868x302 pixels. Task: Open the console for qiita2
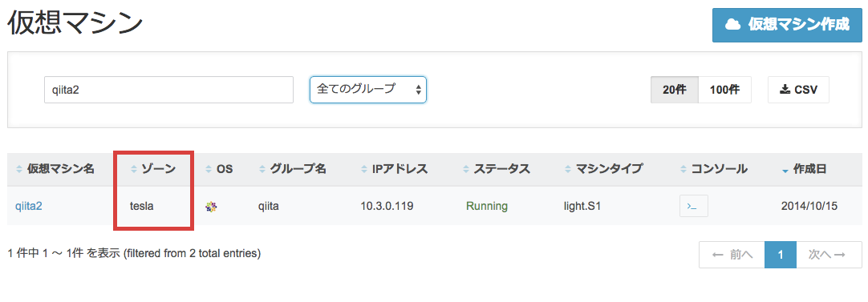coord(694,207)
